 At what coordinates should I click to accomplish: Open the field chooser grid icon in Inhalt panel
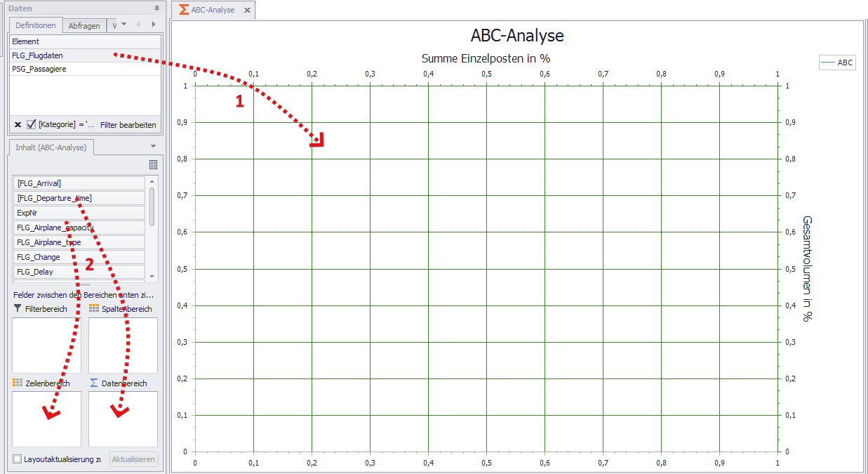coord(153,164)
